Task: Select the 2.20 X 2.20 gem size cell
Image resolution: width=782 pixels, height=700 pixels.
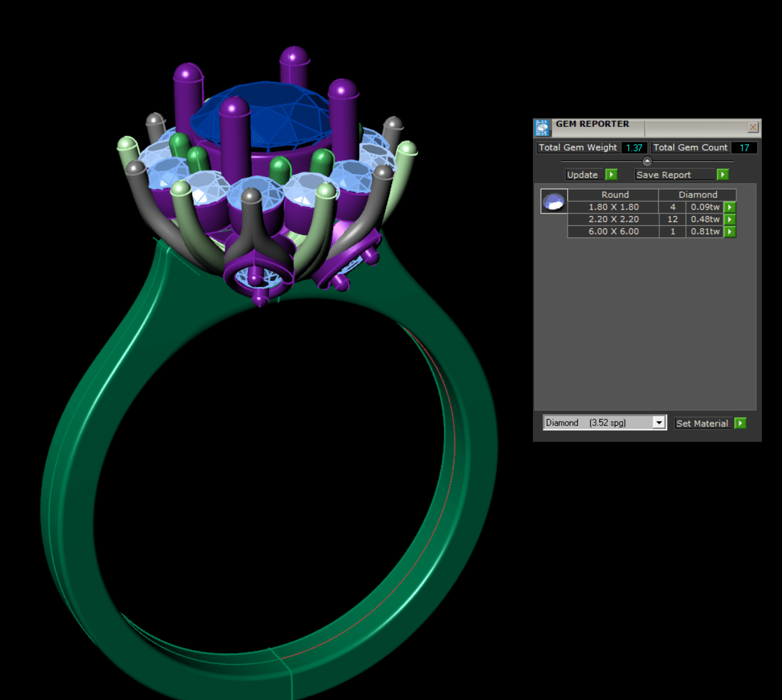Action: pyautogui.click(x=613, y=220)
